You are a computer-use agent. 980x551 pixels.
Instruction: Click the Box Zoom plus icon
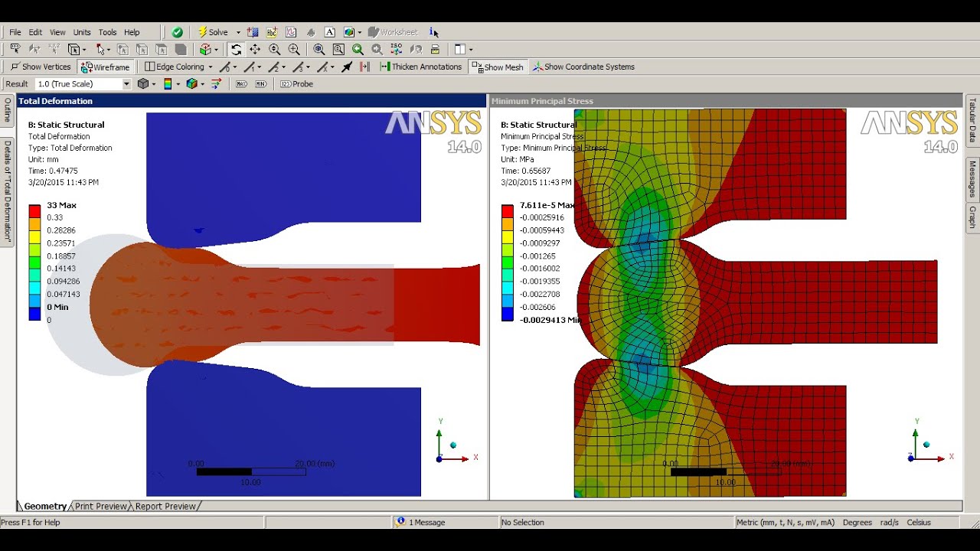coord(294,49)
